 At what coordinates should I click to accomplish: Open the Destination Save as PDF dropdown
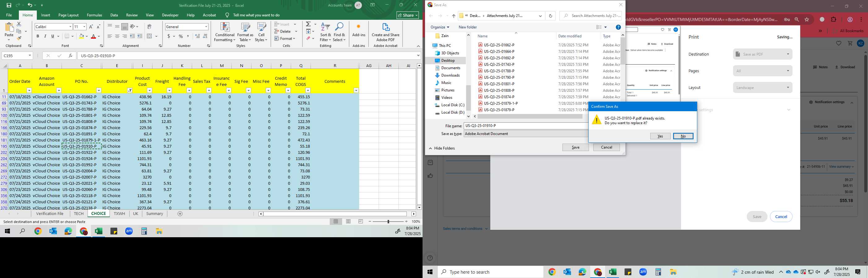pyautogui.click(x=763, y=54)
